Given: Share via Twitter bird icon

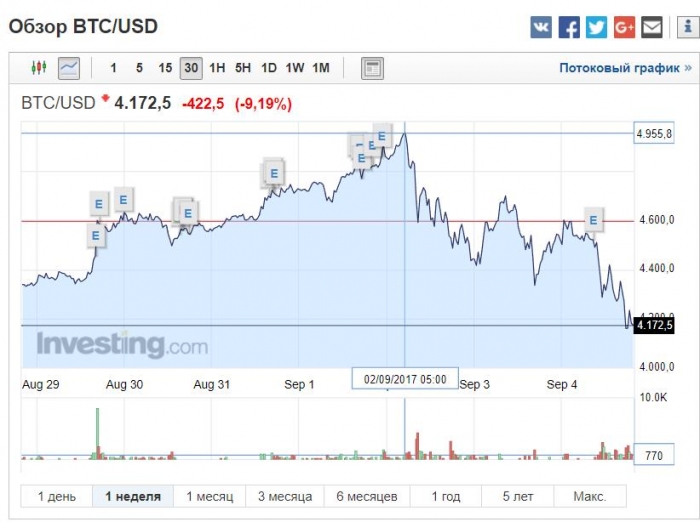Looking at the screenshot, I should [596, 28].
